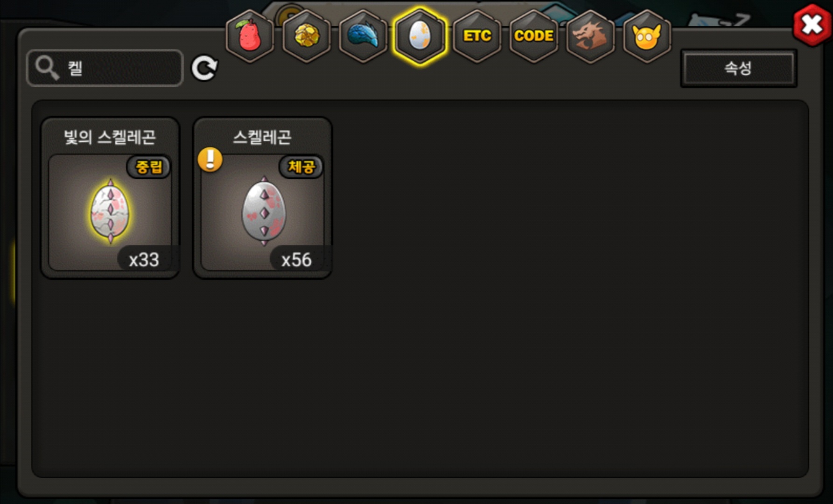Open the brown dragon head category
This screenshot has width=833, height=504.
click(x=590, y=36)
